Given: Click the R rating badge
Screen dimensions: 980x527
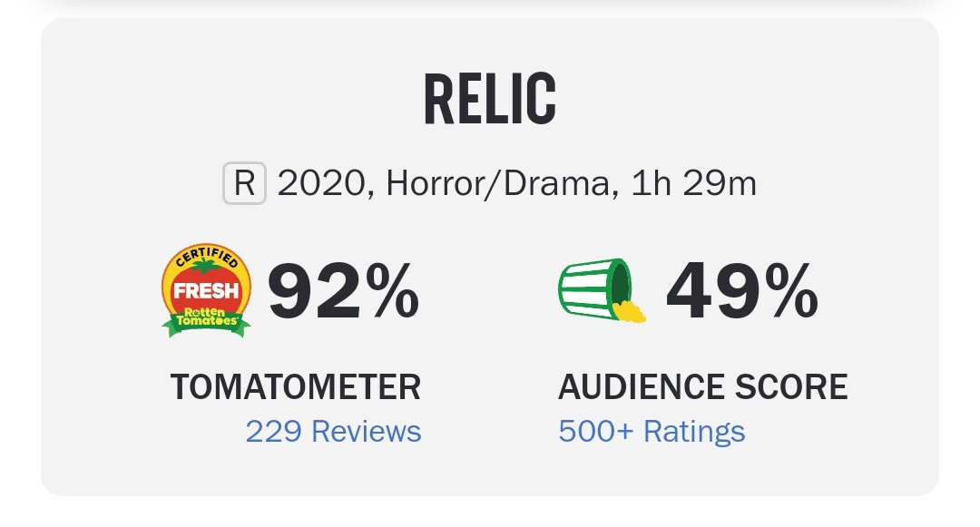Looking at the screenshot, I should [x=244, y=183].
